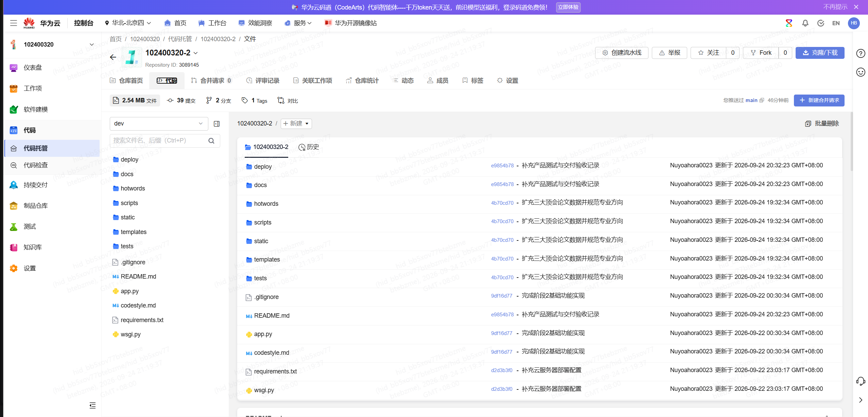Switch to the 合并请求 tab
Viewport: 868px width, 417px height.
(211, 81)
